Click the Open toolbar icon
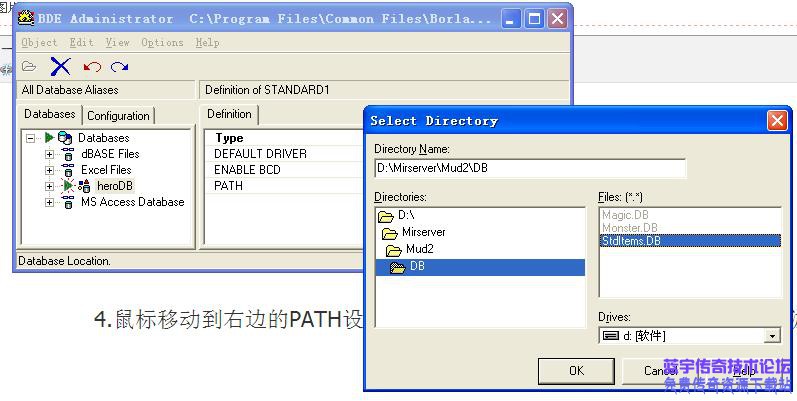This screenshot has height=401, width=797. (29, 67)
